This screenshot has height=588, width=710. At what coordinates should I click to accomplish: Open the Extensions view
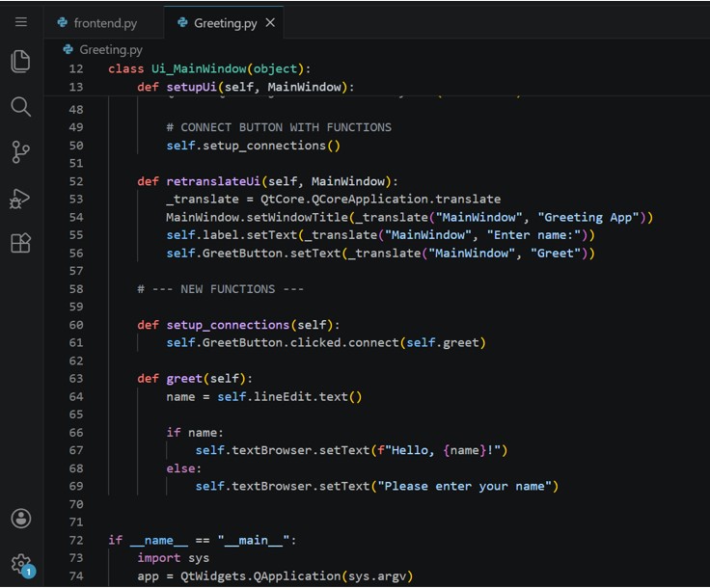[x=21, y=243]
